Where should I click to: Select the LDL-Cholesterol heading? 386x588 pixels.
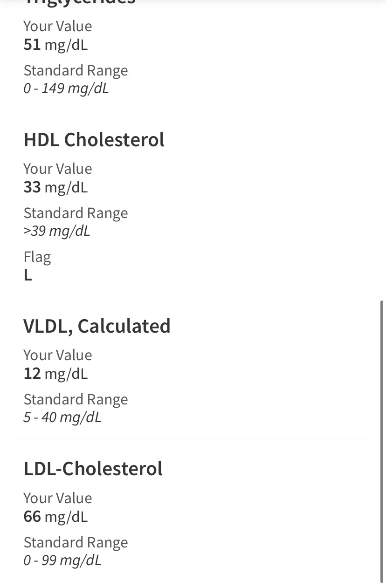tap(93, 469)
